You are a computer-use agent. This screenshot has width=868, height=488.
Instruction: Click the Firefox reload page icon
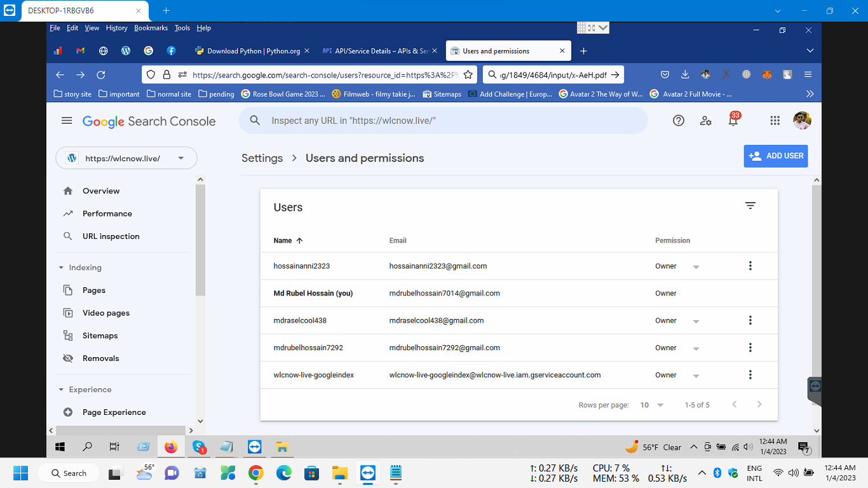coord(100,74)
